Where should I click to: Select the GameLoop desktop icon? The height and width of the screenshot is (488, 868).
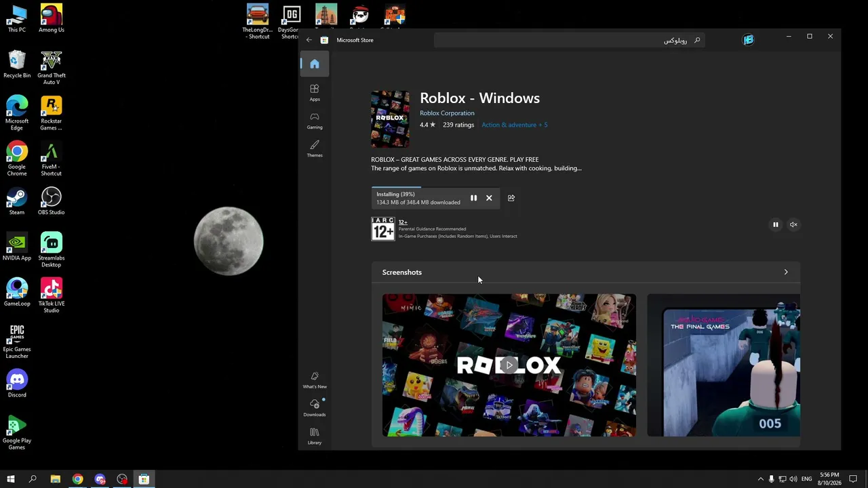coord(17,292)
